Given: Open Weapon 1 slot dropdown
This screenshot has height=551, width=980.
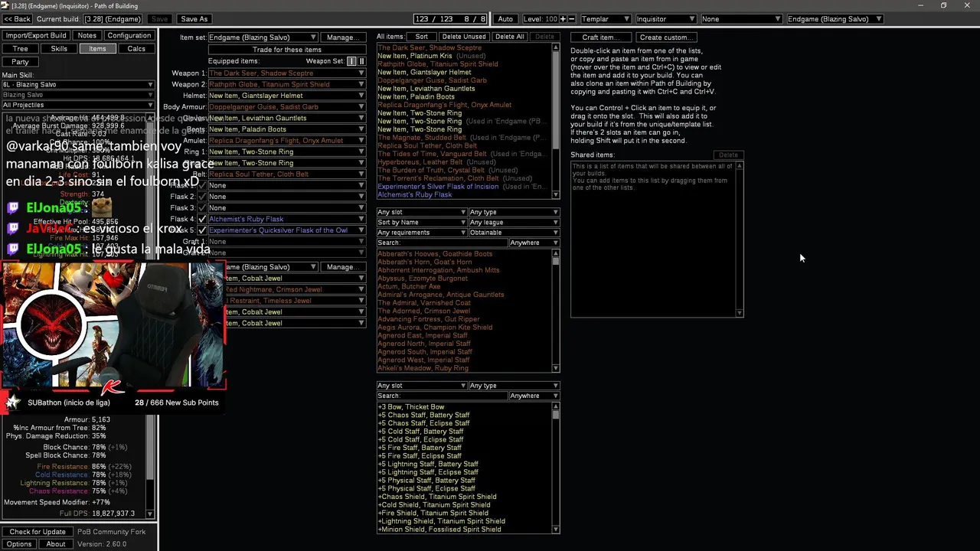Looking at the screenshot, I should tap(287, 73).
